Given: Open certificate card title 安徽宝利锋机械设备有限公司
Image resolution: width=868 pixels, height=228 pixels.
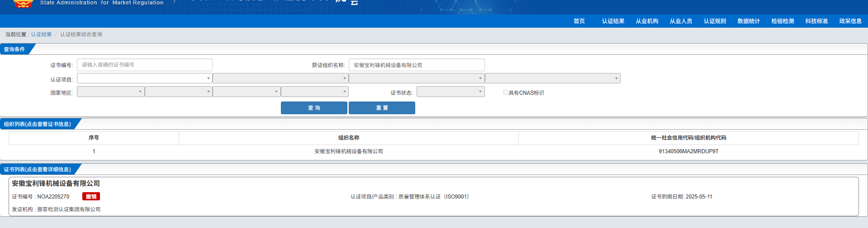Looking at the screenshot, I should [x=56, y=184].
